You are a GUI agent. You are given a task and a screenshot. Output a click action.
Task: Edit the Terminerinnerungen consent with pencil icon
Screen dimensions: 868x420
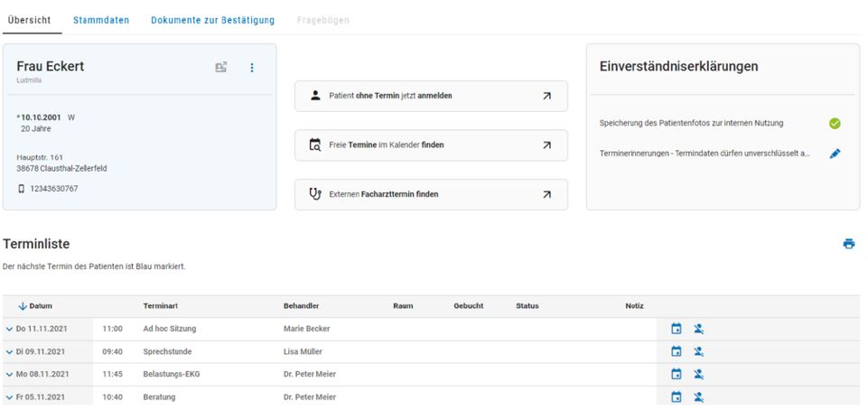pos(834,154)
